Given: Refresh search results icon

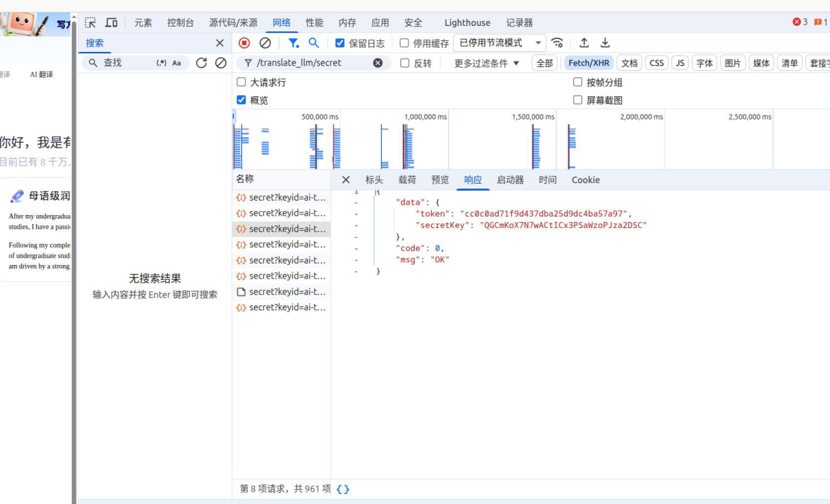Looking at the screenshot, I should (201, 63).
